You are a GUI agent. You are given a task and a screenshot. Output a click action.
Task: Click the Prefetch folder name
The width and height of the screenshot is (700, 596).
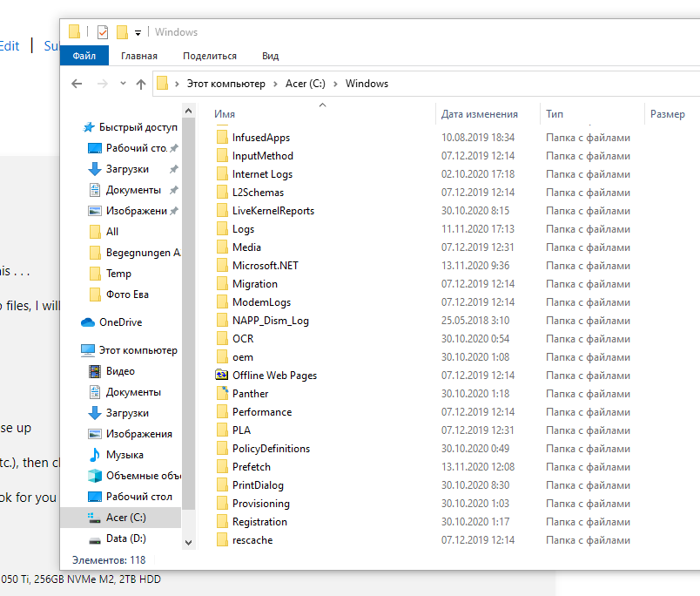pyautogui.click(x=252, y=467)
